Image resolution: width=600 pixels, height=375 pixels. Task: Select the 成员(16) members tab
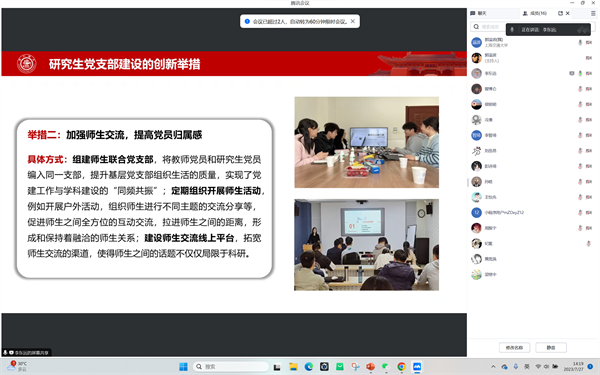point(535,13)
